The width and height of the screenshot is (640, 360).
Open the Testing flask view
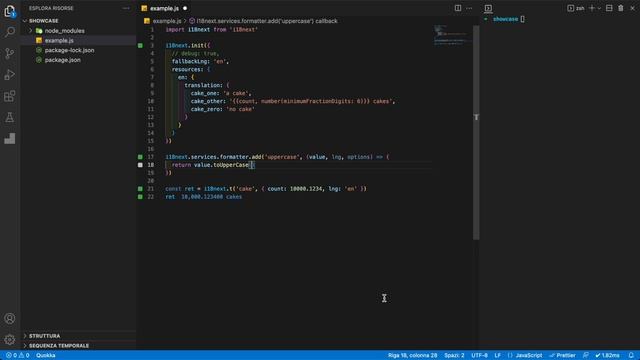[x=9, y=118]
